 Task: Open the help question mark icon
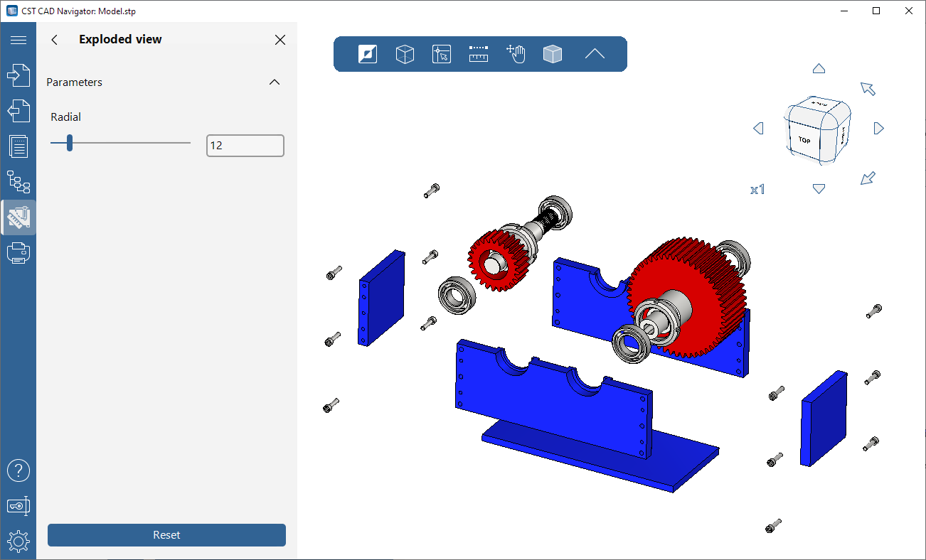(18, 470)
